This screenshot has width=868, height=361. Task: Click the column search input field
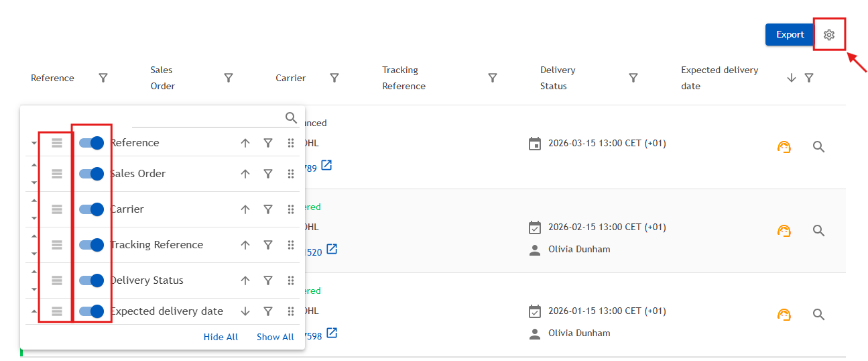pos(208,118)
